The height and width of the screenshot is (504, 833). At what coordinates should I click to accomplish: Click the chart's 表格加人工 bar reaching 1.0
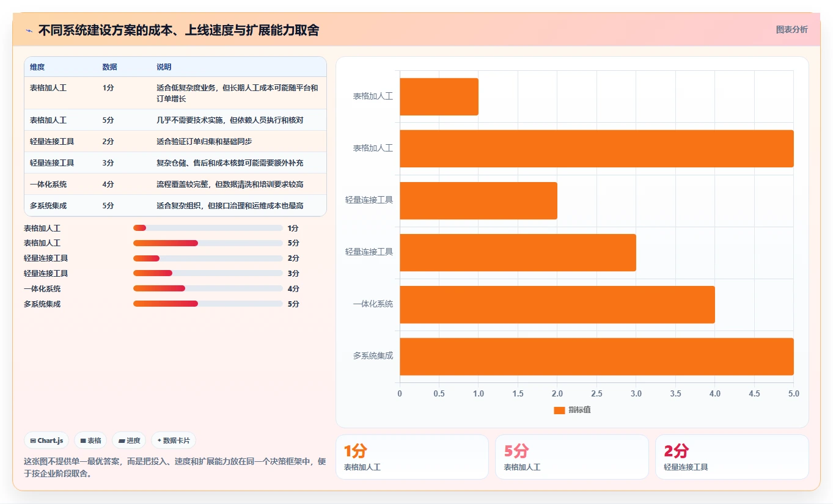[x=439, y=97]
